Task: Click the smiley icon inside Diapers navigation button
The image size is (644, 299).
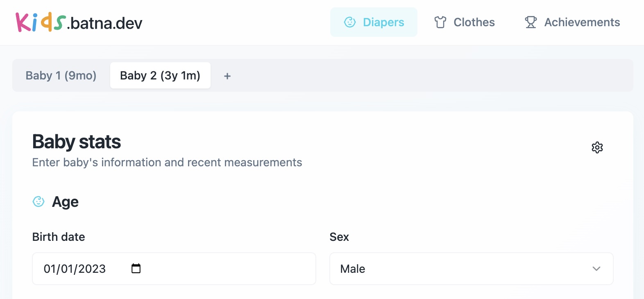Action: (349, 22)
